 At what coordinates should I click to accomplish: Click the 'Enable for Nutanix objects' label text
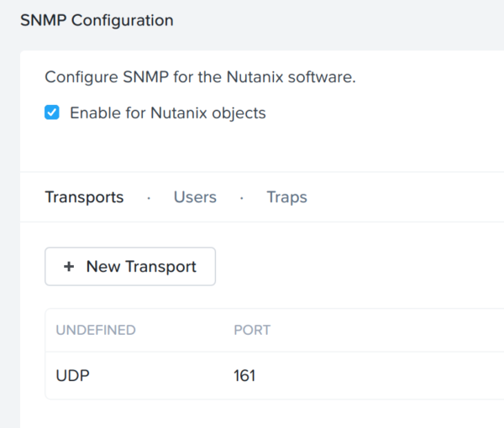point(168,113)
